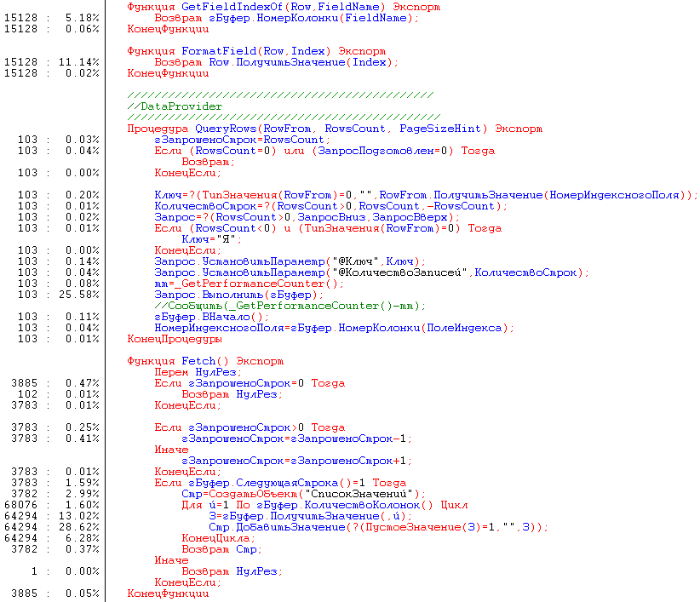Place cursor on Перем НулРез line
700x602 pixels.
(x=198, y=372)
